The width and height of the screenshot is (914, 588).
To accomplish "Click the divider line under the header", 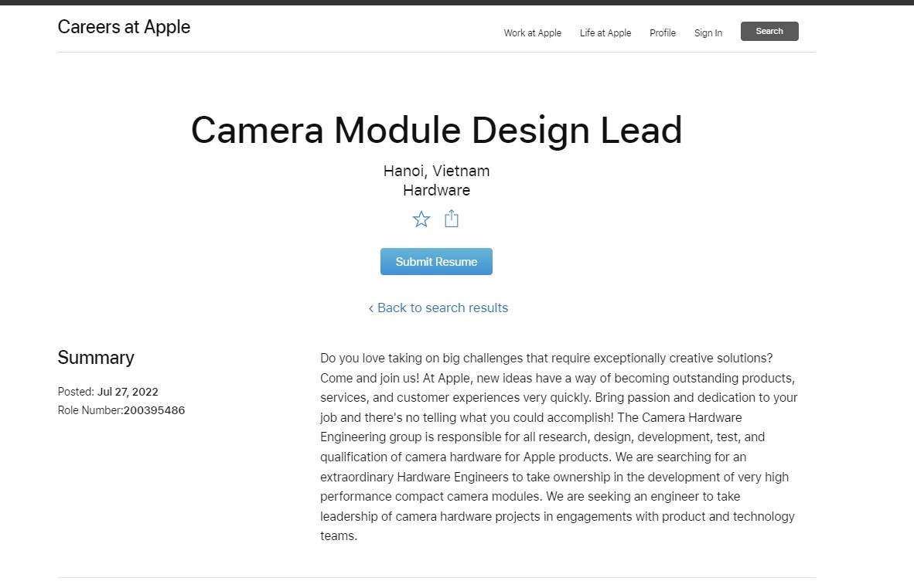I will click(x=436, y=53).
